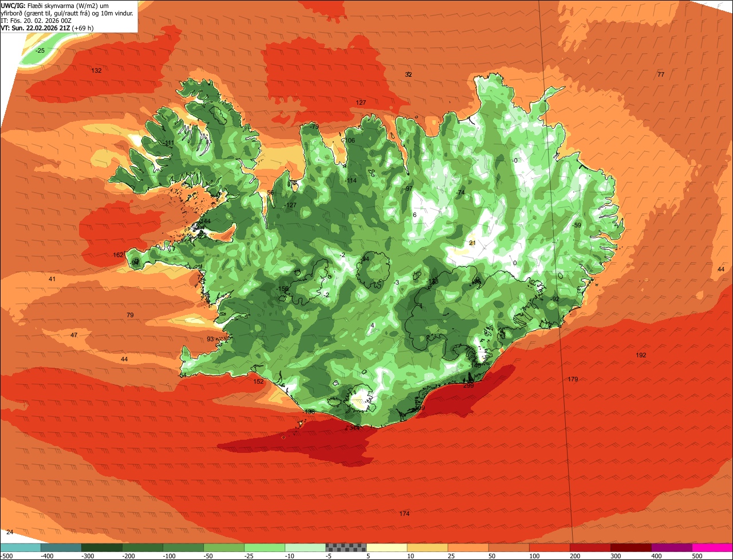The width and height of the screenshot is (733, 560).
Task: Click the '-500' label on the legend scale
Action: 7,555
